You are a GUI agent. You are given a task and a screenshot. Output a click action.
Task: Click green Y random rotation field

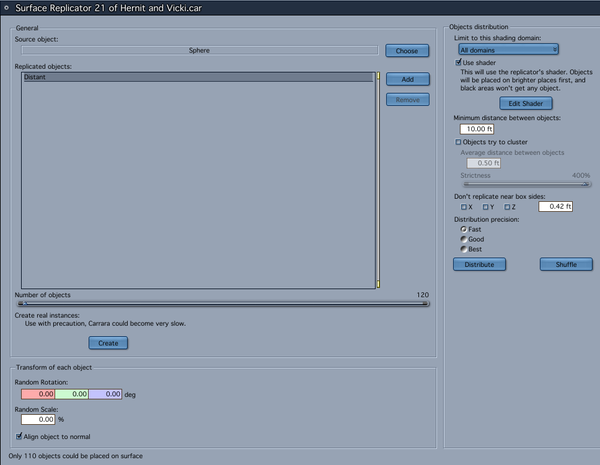(x=72, y=394)
